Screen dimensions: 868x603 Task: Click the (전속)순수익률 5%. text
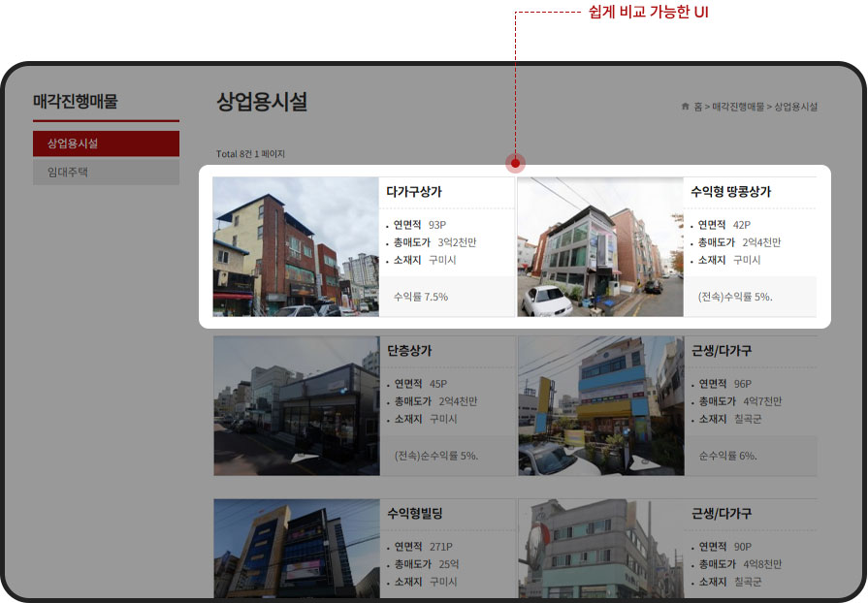(x=436, y=456)
